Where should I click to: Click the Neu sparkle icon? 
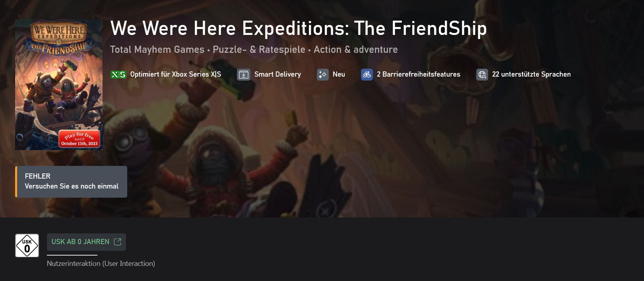(323, 75)
